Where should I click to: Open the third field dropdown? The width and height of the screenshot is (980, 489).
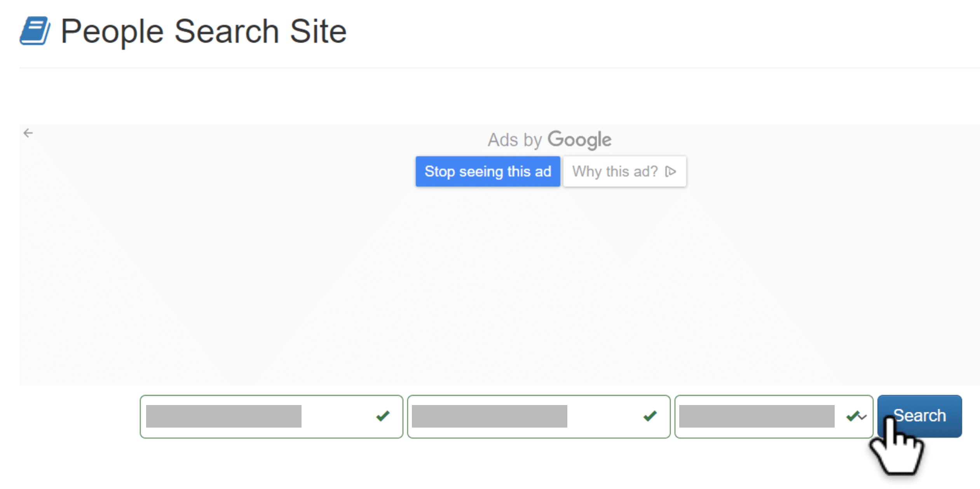click(774, 417)
